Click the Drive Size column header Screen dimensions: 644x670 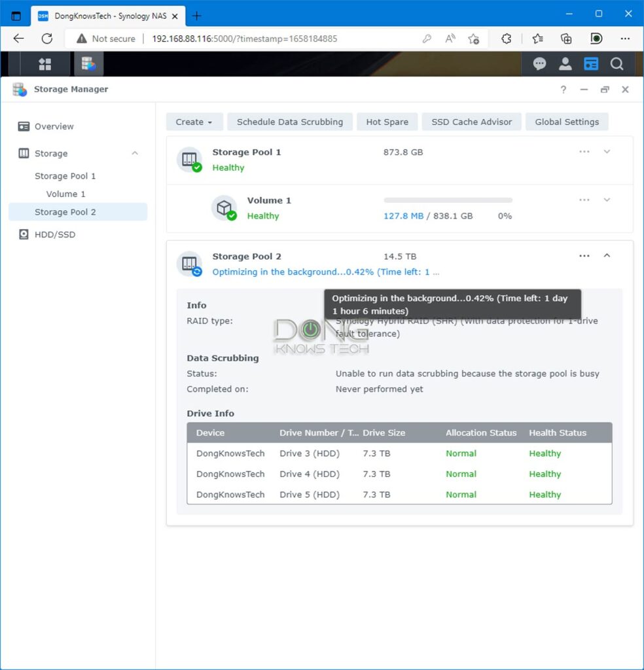pos(384,433)
